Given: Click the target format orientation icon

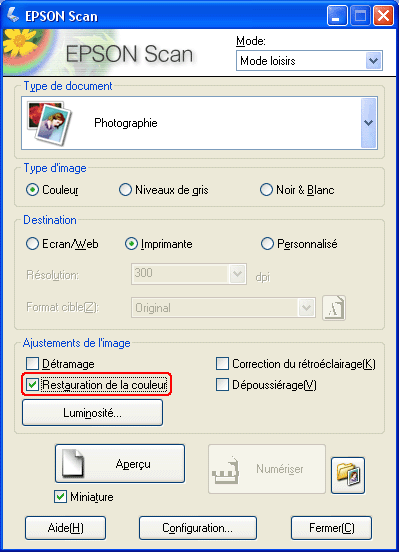Looking at the screenshot, I should pos(334,308).
